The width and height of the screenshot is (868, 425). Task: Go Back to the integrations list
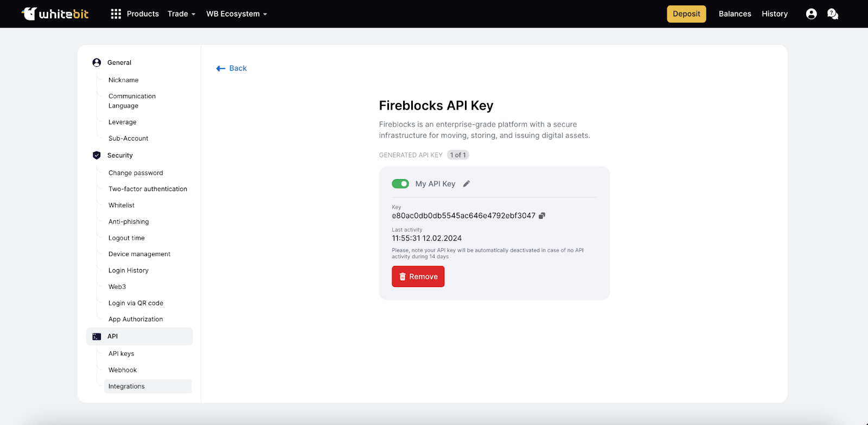pos(232,68)
